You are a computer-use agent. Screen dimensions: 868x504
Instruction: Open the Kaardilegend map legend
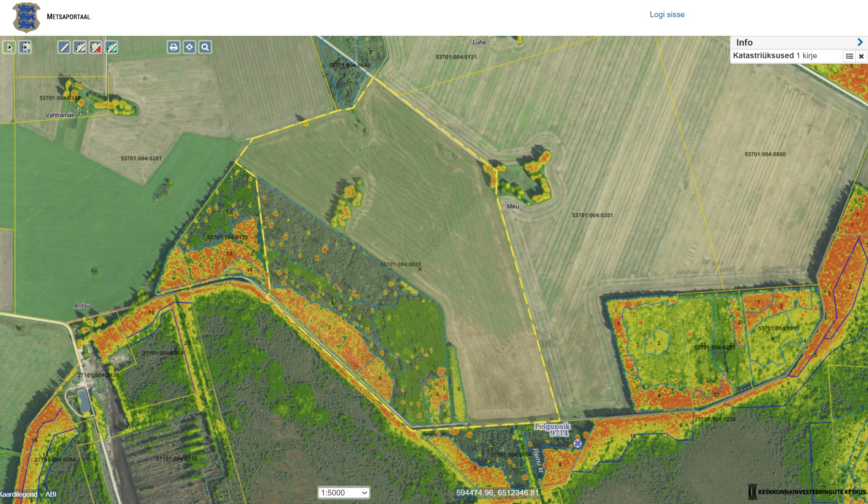click(19, 494)
